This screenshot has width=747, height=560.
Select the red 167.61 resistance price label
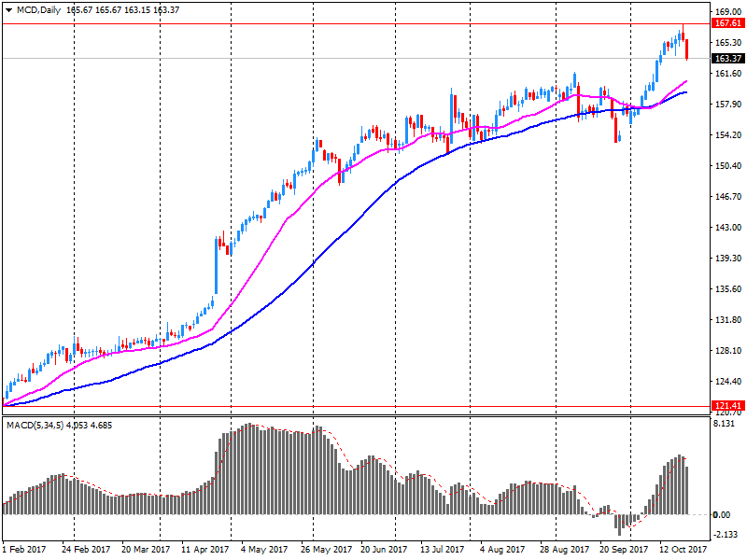(728, 22)
